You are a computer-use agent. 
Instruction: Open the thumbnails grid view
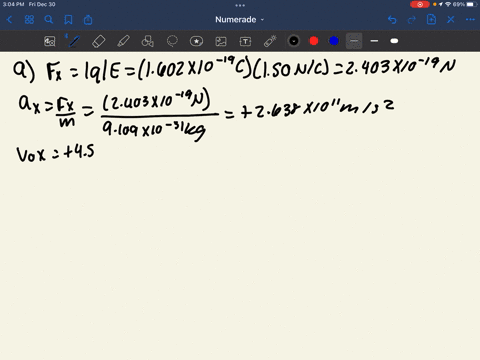(29, 20)
